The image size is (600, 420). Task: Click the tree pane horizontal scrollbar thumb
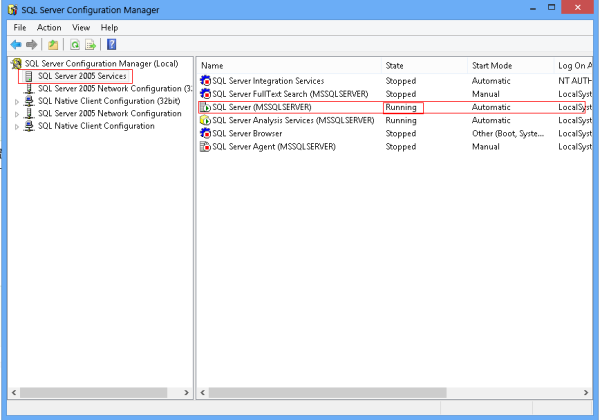tap(93, 392)
